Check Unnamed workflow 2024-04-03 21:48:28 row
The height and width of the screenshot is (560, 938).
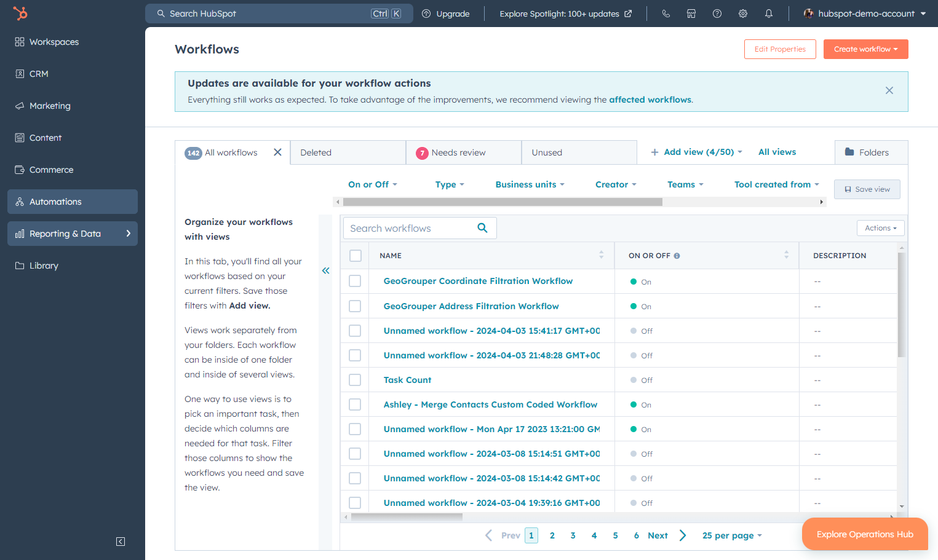point(355,355)
